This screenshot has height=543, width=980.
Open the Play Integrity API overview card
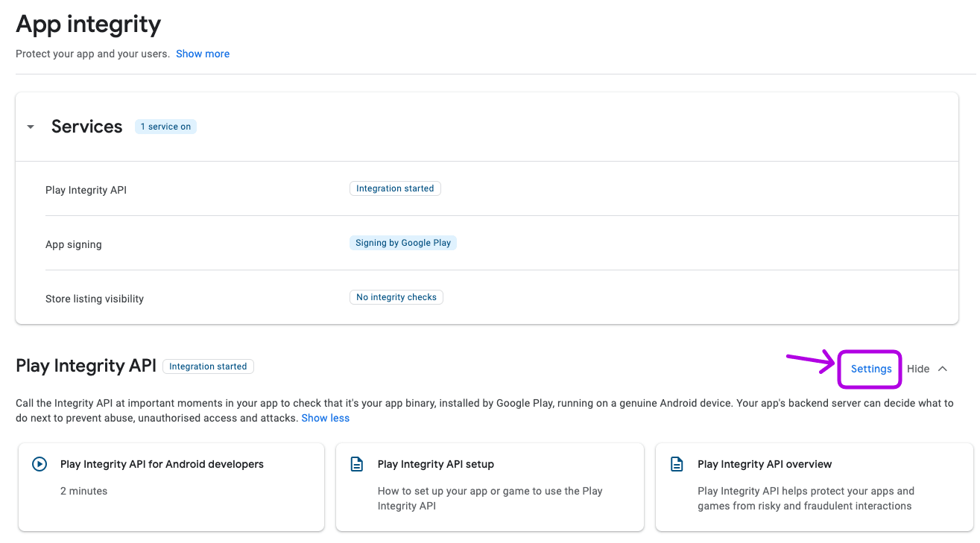814,486
